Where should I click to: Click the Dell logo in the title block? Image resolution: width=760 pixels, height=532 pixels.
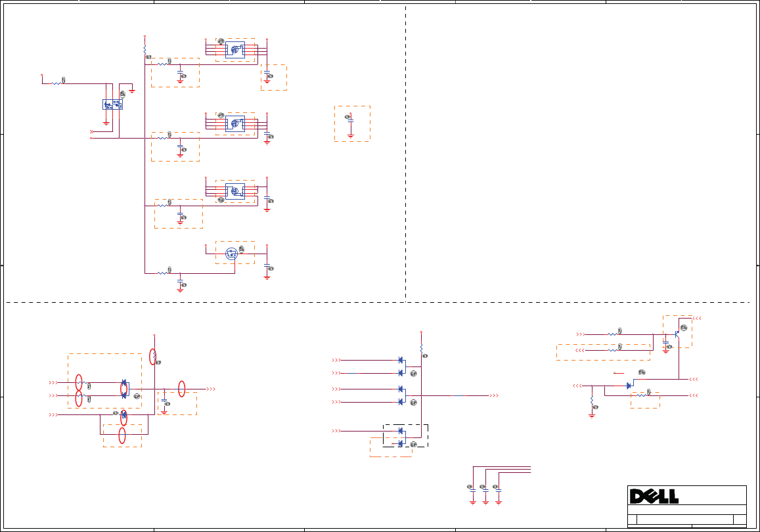pos(654,496)
